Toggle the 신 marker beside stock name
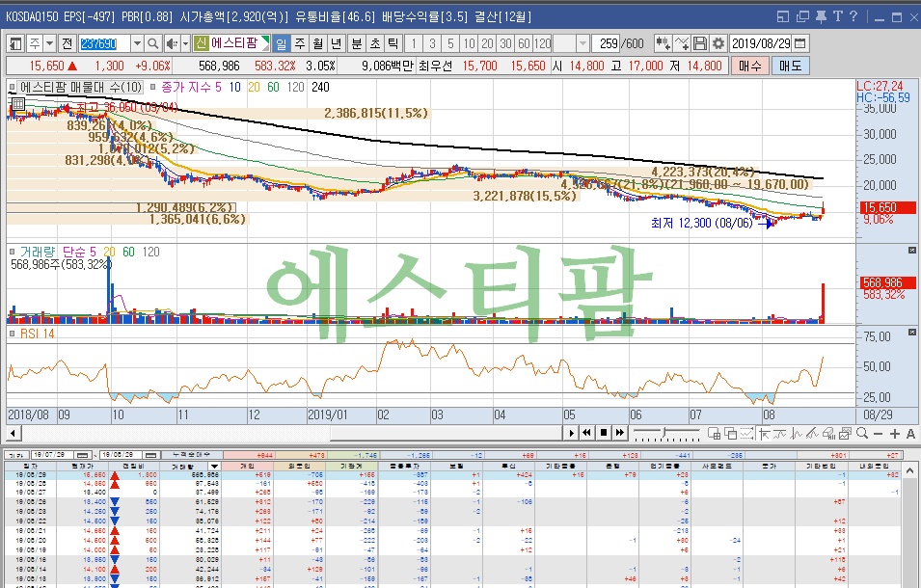 click(x=201, y=43)
